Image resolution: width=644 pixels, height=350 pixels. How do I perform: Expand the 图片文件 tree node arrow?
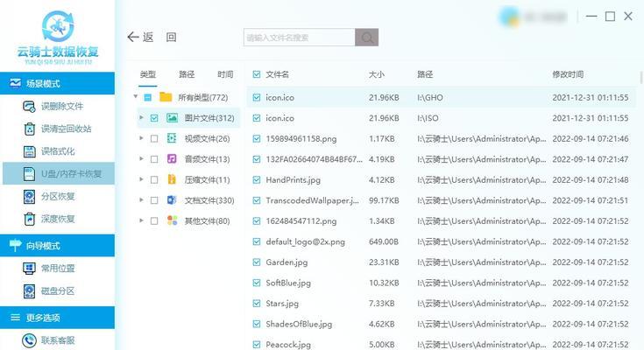[141, 118]
